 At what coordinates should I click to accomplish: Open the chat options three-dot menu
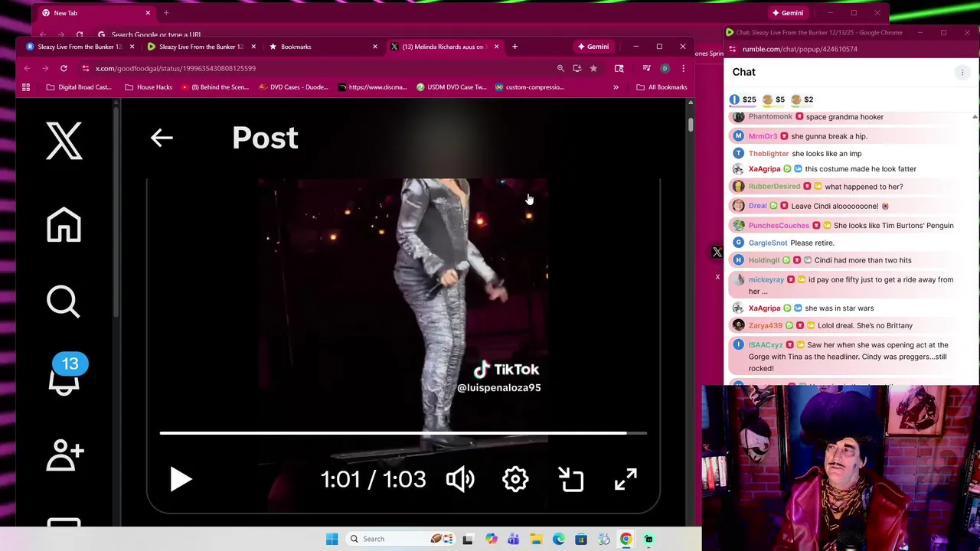pyautogui.click(x=962, y=73)
